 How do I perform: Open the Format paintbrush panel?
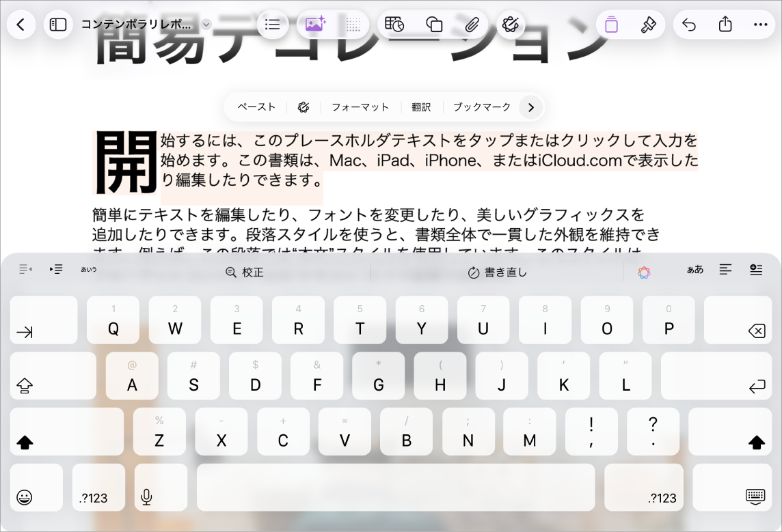coord(648,24)
